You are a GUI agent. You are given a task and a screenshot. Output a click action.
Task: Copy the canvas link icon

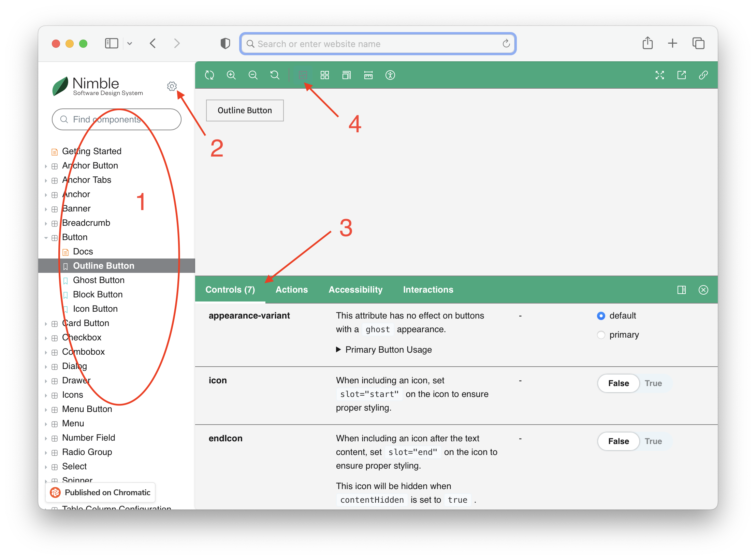(703, 75)
